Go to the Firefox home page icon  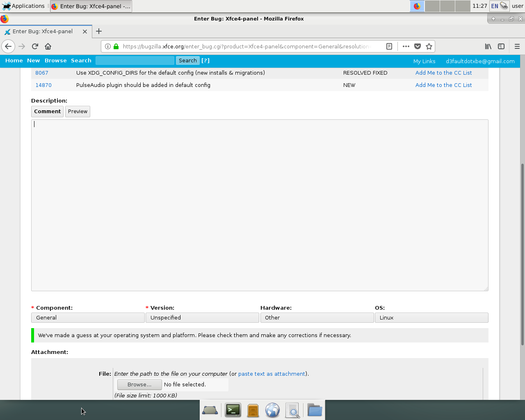[x=48, y=46]
